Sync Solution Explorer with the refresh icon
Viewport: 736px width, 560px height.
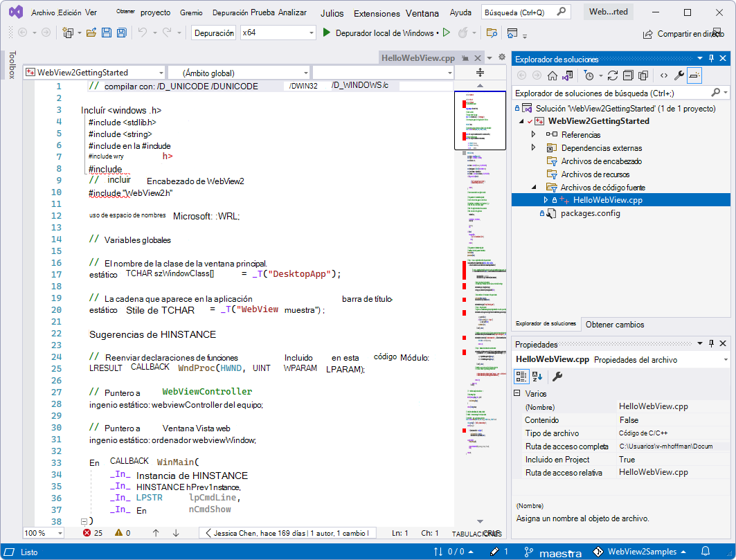[x=612, y=75]
